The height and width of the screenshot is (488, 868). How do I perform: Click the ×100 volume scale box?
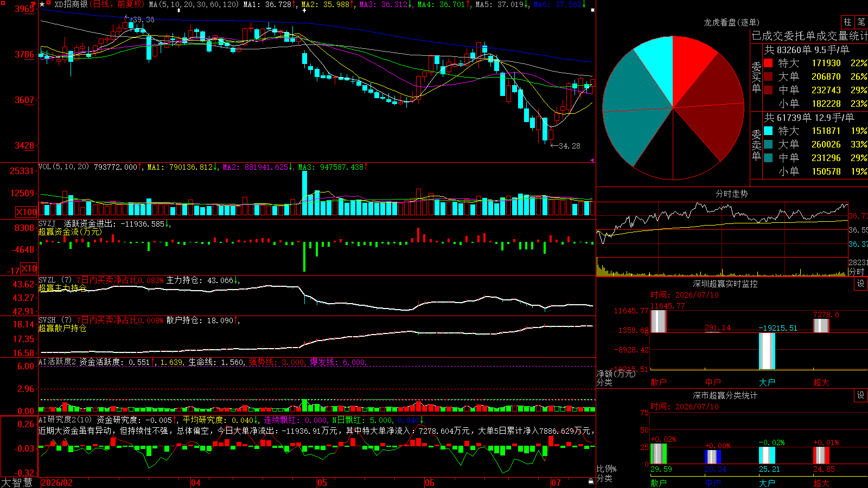tap(26, 213)
